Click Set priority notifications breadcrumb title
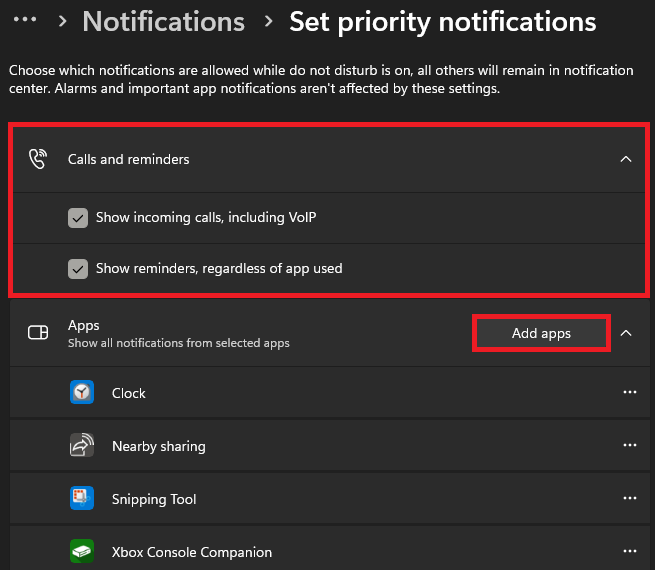This screenshot has width=655, height=570. [x=442, y=22]
